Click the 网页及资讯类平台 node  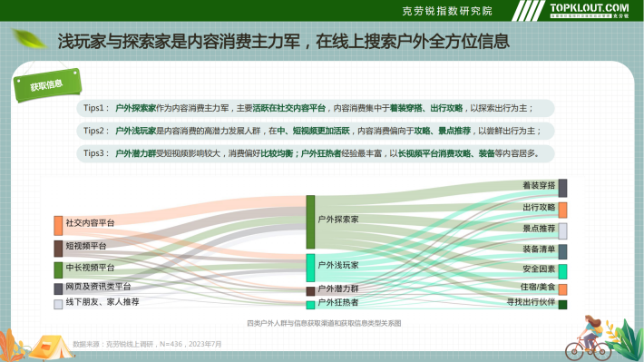point(58,289)
